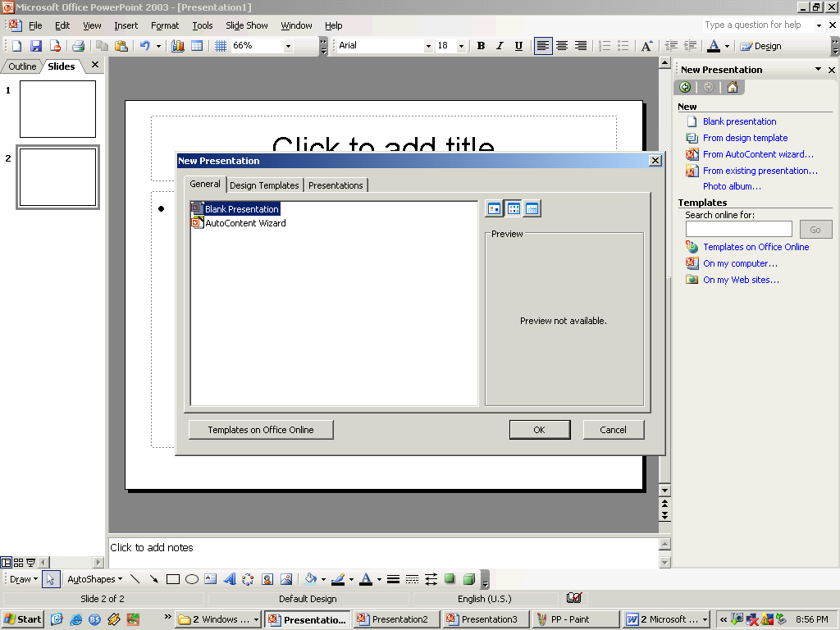The image size is (840, 630).
Task: Click Drawing toolbar Font Color swatch
Action: coord(366,579)
